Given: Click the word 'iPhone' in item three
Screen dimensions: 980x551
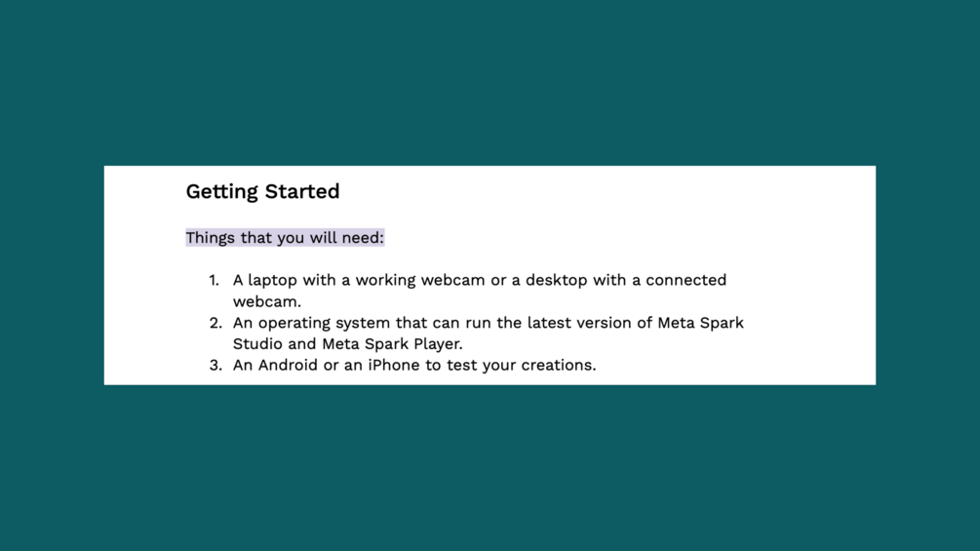Looking at the screenshot, I should point(393,365).
